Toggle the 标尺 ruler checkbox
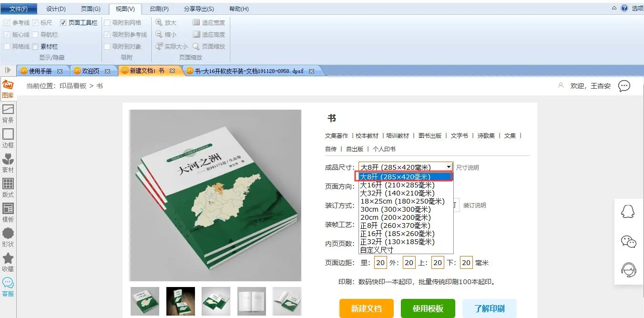644x318 pixels. click(35, 22)
